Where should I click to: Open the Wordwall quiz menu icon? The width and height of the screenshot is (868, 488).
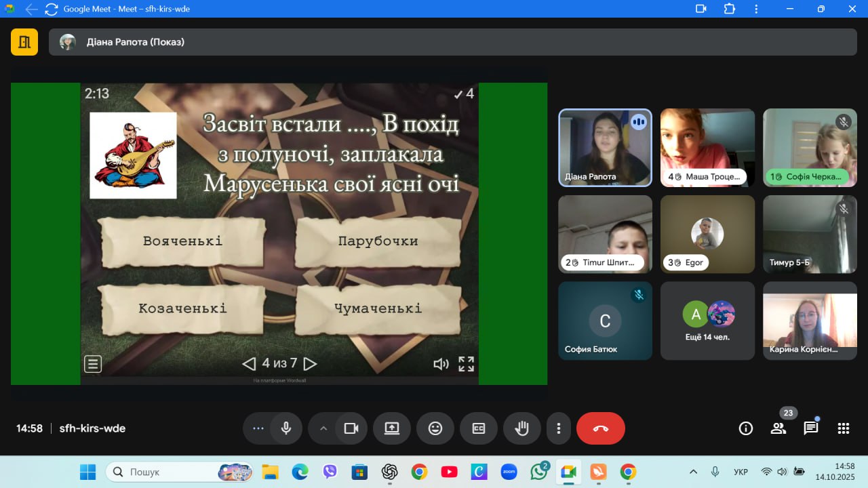[x=93, y=364]
